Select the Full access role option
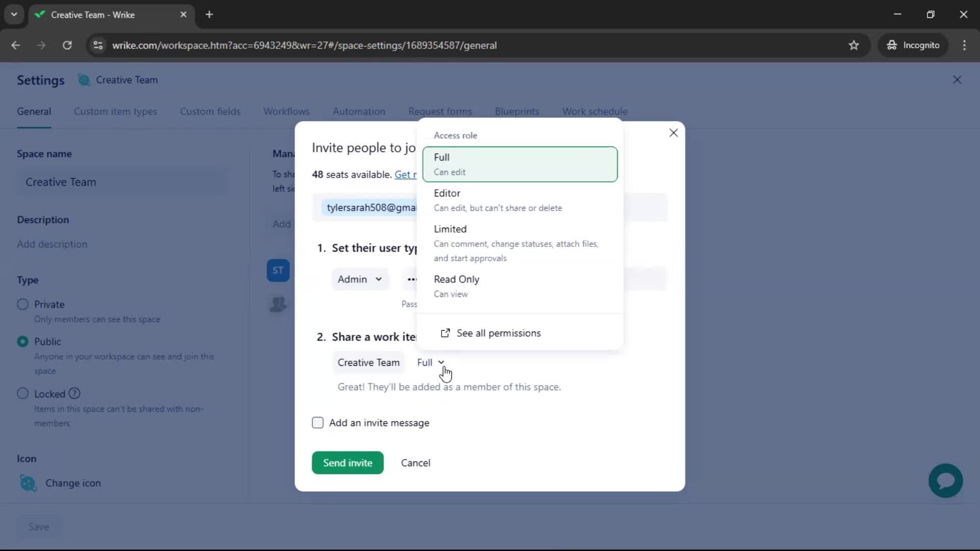Screen dimensions: 980x551 click(520, 164)
